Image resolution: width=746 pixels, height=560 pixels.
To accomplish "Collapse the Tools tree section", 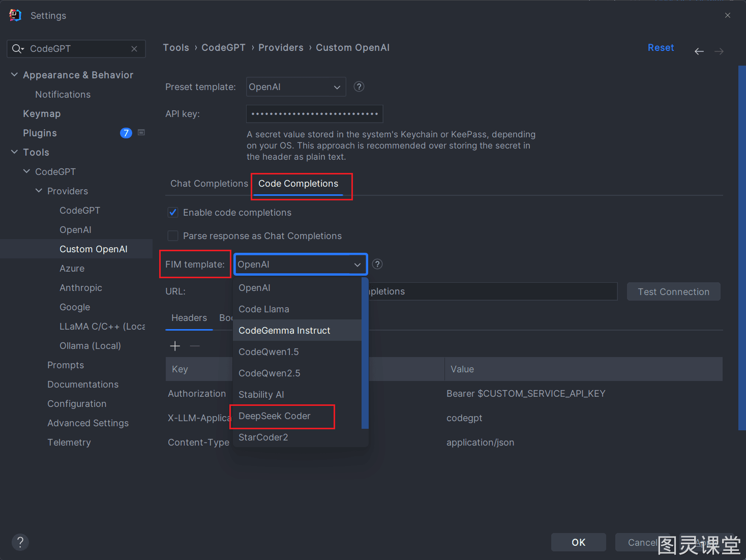I will [14, 152].
